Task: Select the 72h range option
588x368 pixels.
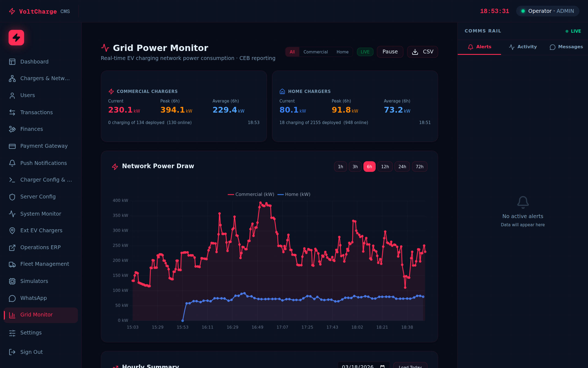Action: coord(419,167)
